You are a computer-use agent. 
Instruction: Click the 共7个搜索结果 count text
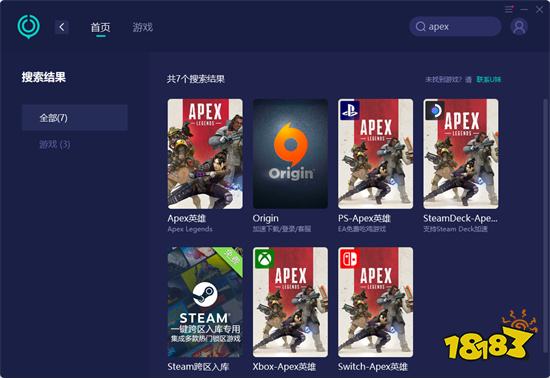196,79
